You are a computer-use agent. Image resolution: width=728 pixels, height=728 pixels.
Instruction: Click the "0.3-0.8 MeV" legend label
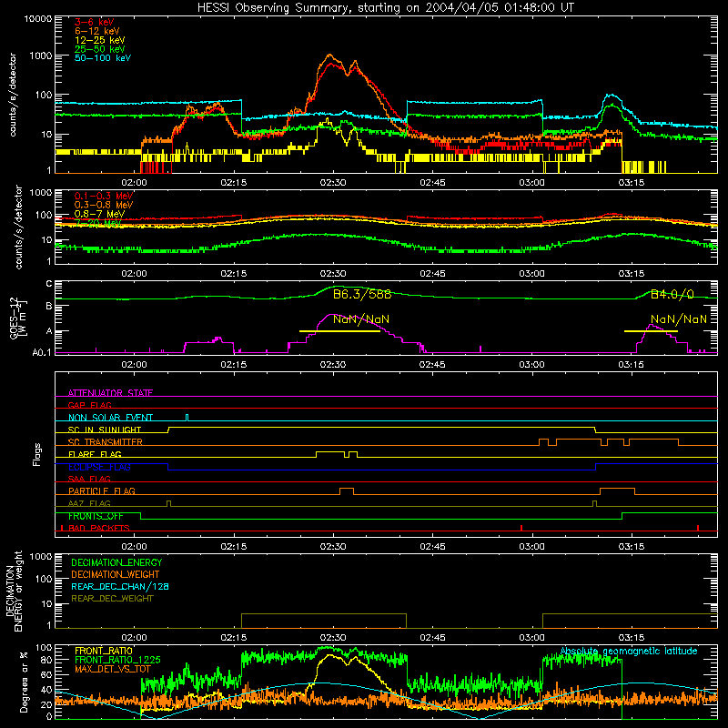pyautogui.click(x=104, y=205)
